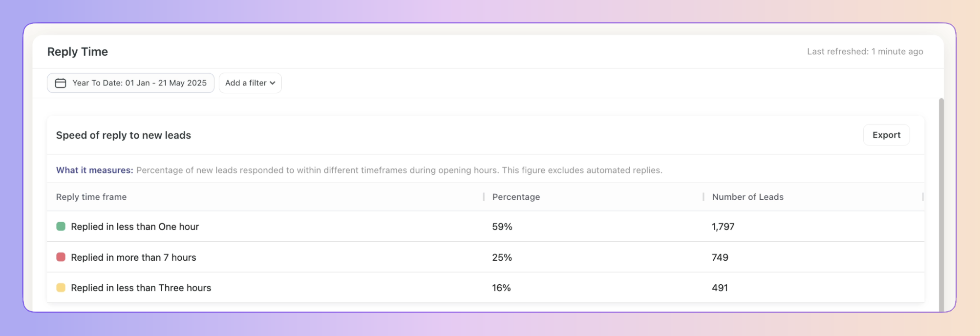Click the calendar icon in date filter
Screen dimensions: 980x336
[61, 83]
